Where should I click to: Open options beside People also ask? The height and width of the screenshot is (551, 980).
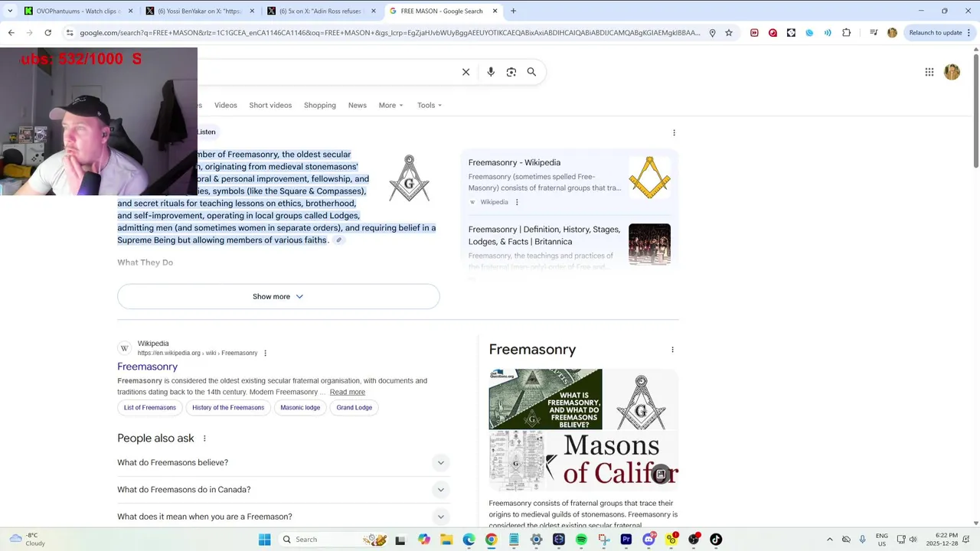pos(204,439)
